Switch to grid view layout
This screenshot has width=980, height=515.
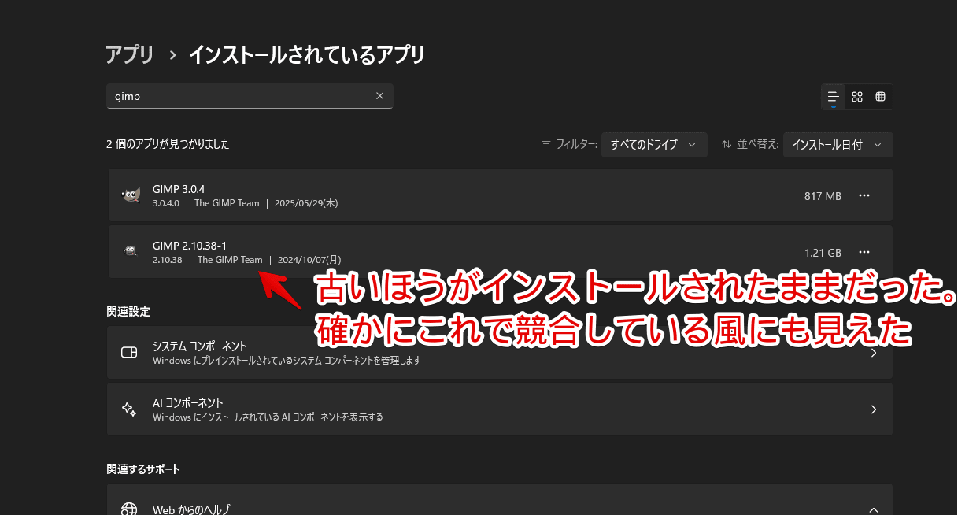857,97
